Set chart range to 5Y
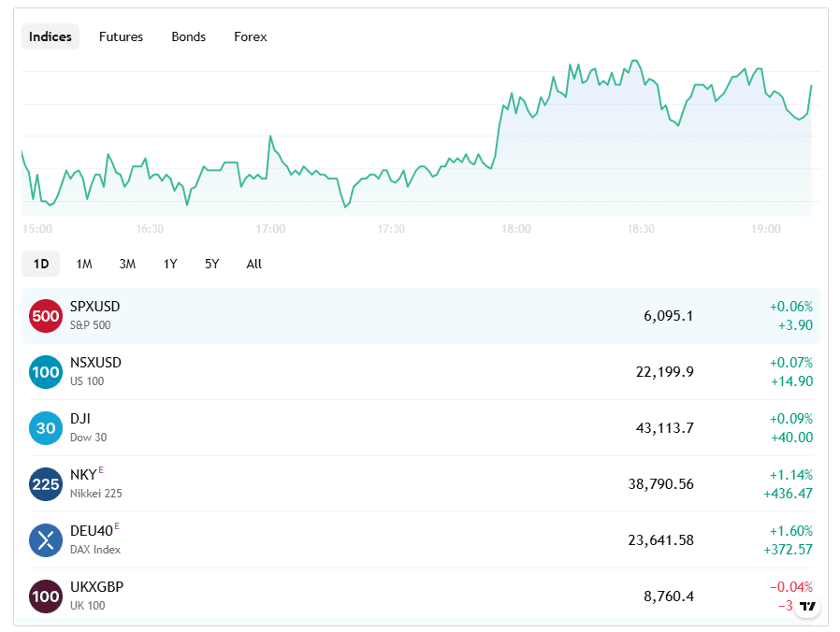 212,264
